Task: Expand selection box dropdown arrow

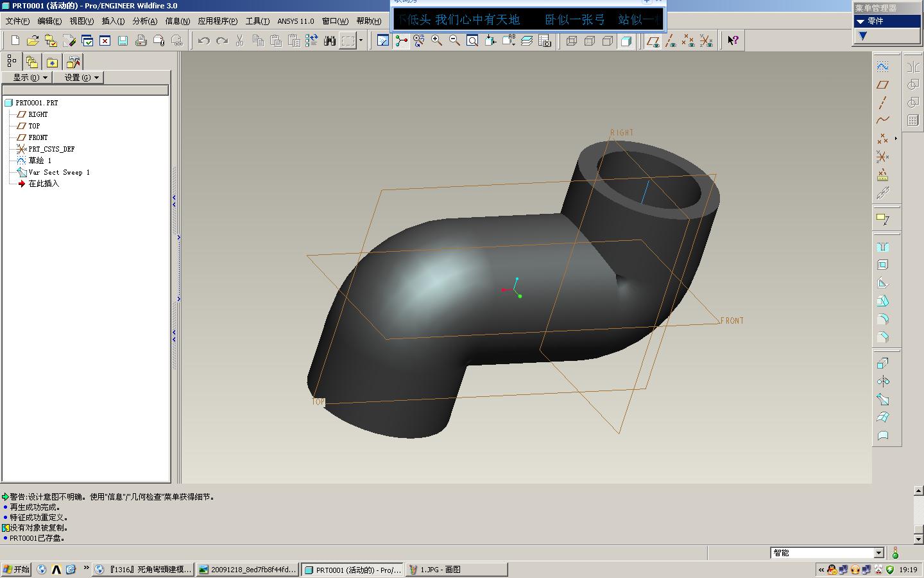Action: 361,40
